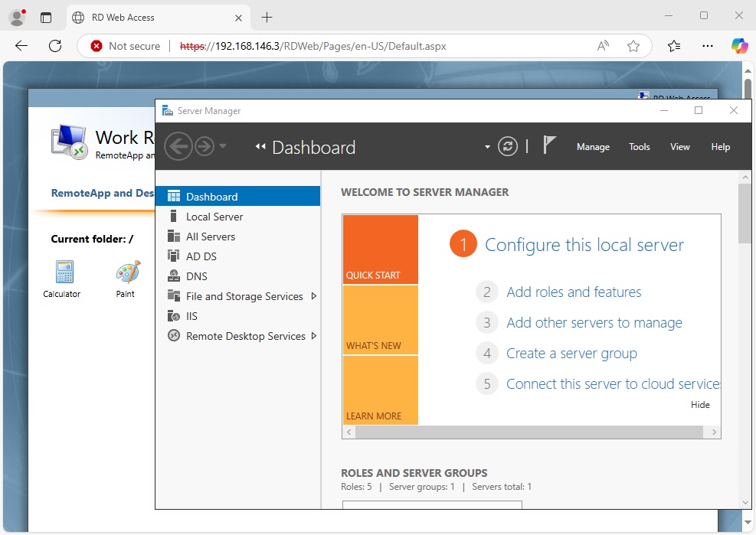
Task: Open Copilot in the Edge toolbar
Action: 738,46
